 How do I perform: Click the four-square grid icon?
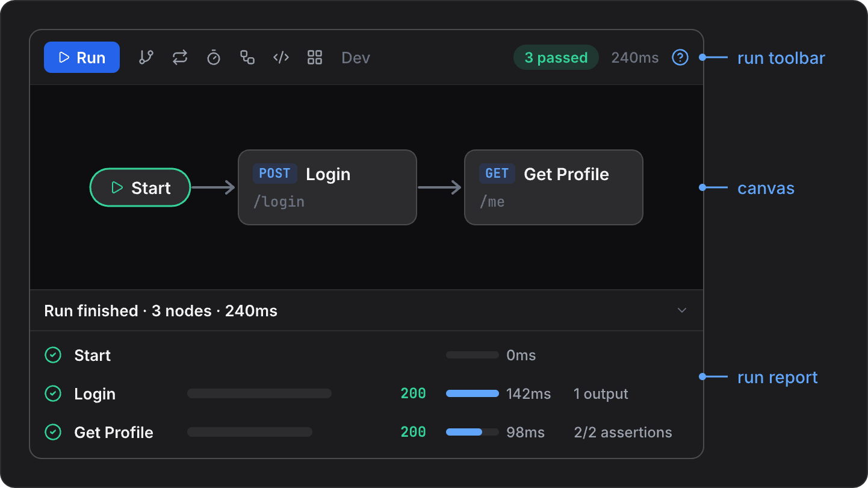point(315,57)
